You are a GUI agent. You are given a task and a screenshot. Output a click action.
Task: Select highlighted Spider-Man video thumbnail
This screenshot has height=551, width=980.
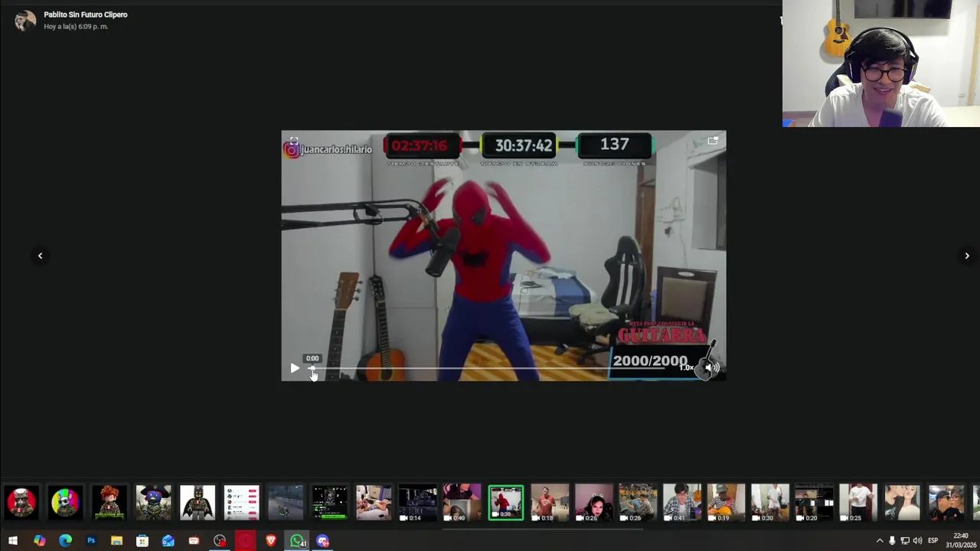505,503
